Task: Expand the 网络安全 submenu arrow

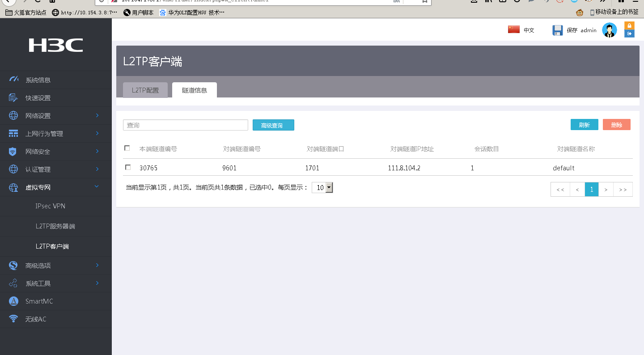Action: click(x=97, y=151)
